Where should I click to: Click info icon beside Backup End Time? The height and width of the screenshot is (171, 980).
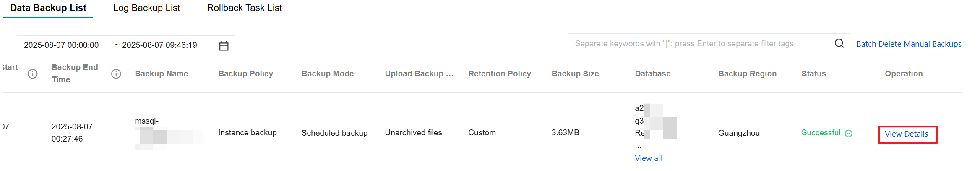116,74
